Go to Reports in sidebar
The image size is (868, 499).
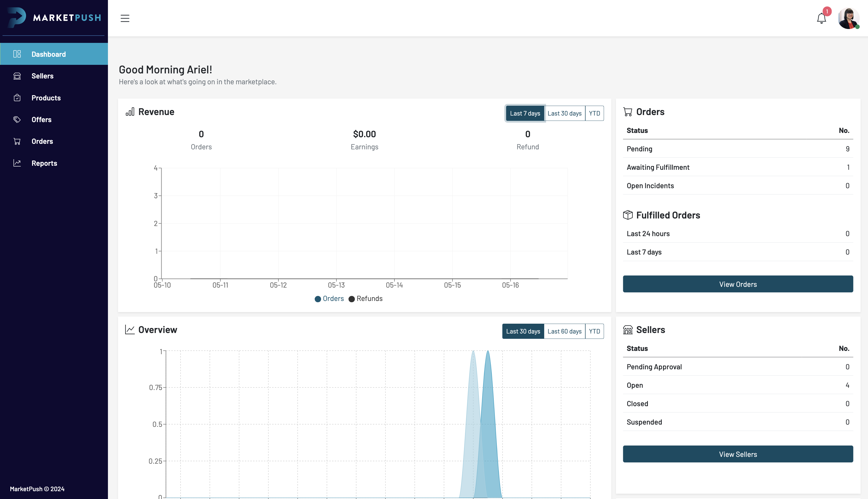[x=44, y=163]
